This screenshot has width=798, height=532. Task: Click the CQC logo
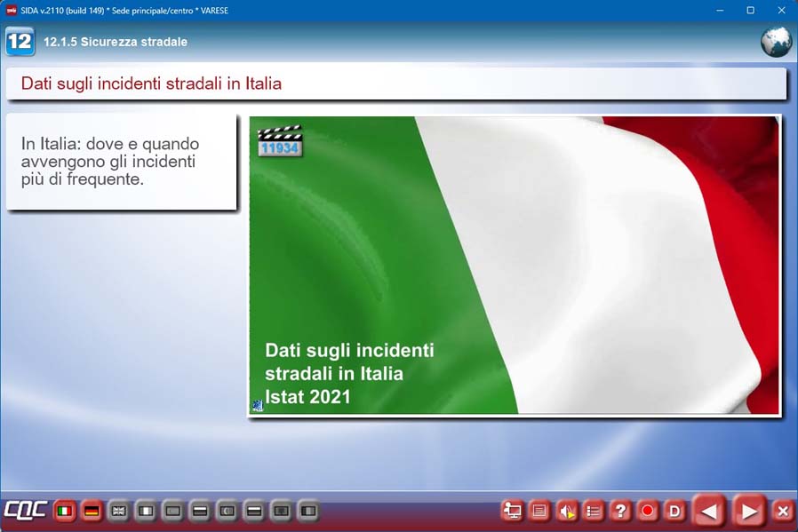tap(24, 512)
